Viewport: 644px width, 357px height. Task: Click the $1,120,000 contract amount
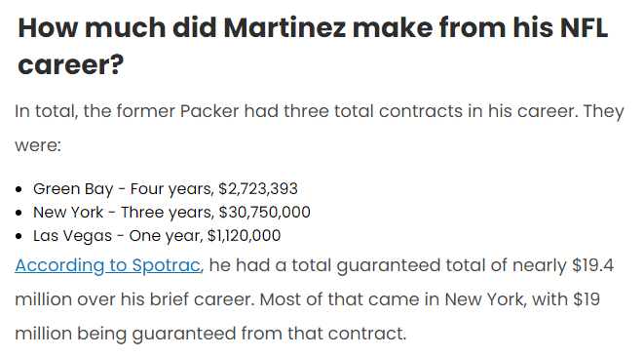[244, 236]
